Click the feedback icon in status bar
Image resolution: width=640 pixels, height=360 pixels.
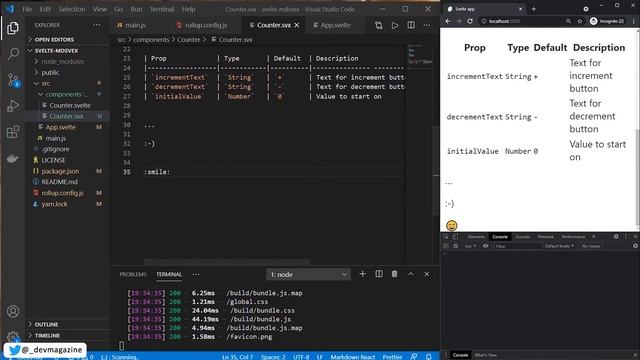413,356
